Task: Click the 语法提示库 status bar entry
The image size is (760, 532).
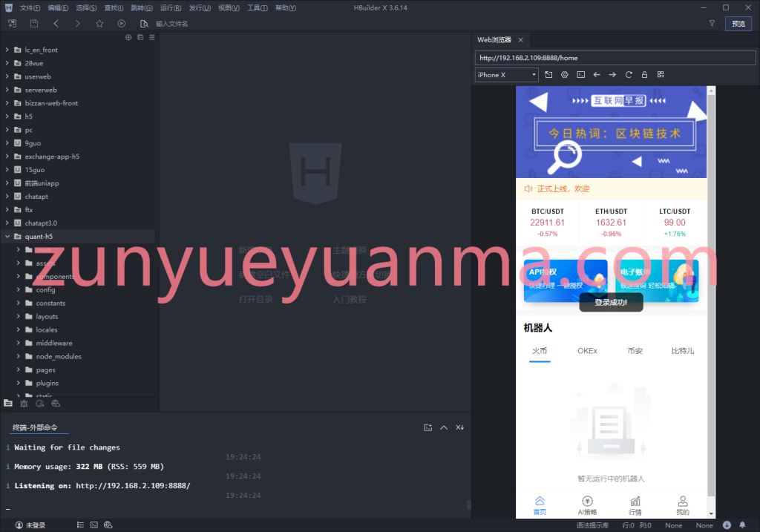Action: 592,525
